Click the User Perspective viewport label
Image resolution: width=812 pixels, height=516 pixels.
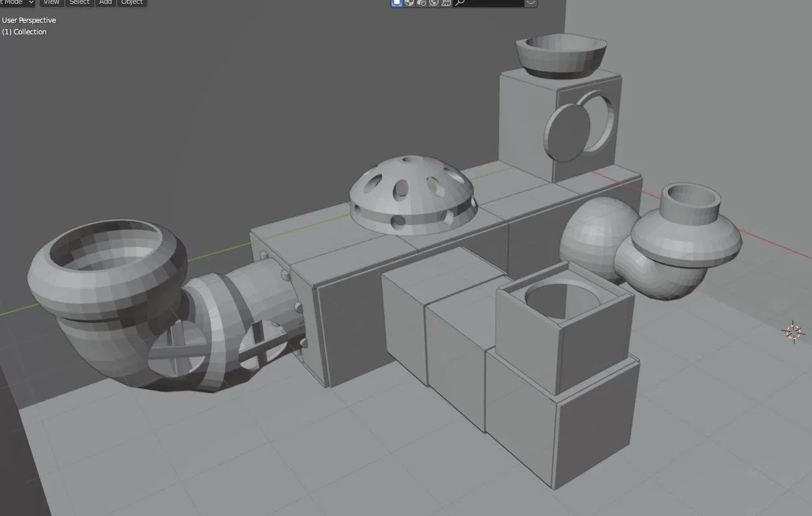29,20
